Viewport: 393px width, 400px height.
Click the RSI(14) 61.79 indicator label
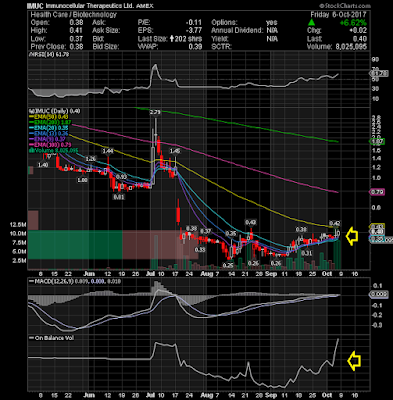(x=49, y=54)
